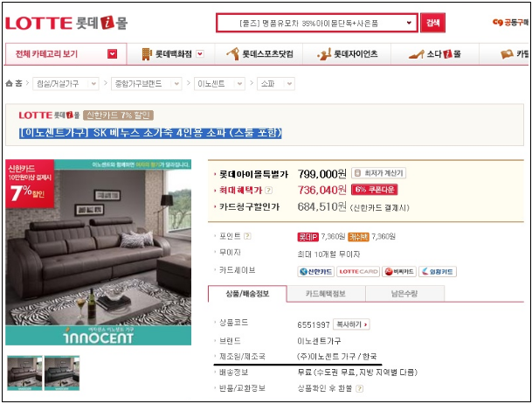
Task: Click the brand name 이노센트가구
Action: pos(319,341)
